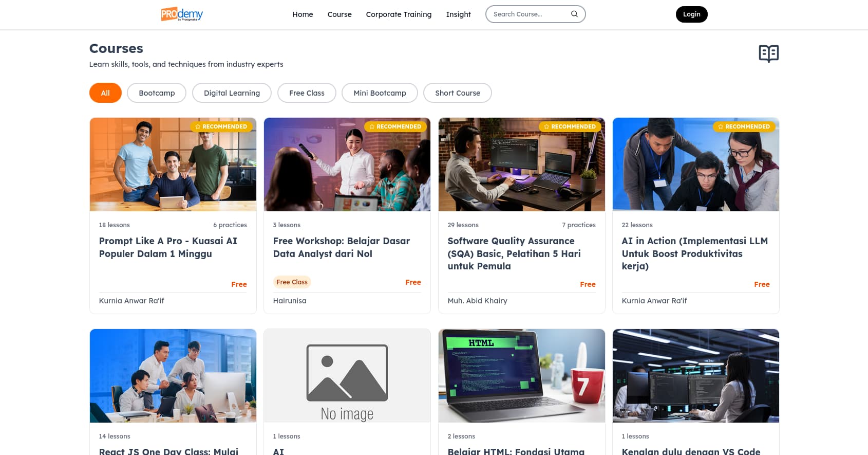
Task: Click the search magnifier icon
Action: click(574, 14)
